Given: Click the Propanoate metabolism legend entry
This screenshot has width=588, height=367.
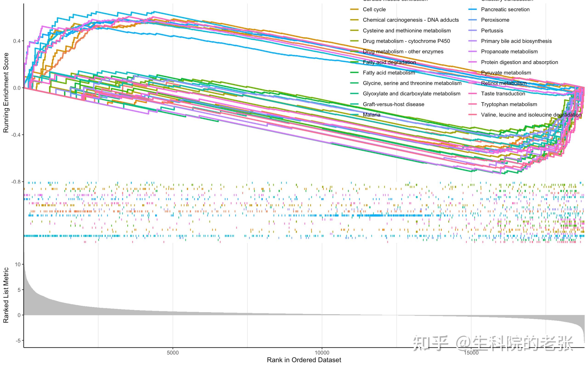Looking at the screenshot, I should 509,51.
